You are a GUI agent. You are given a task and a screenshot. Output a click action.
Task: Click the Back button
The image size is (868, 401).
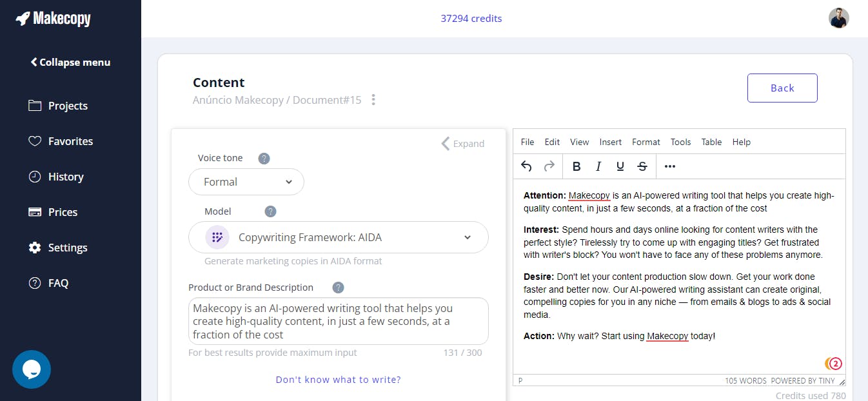click(782, 88)
